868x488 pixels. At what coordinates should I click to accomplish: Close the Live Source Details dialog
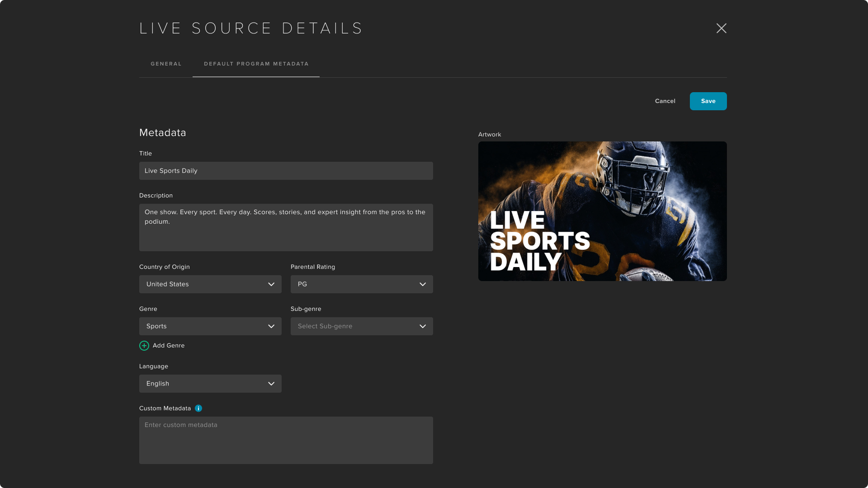pos(722,28)
